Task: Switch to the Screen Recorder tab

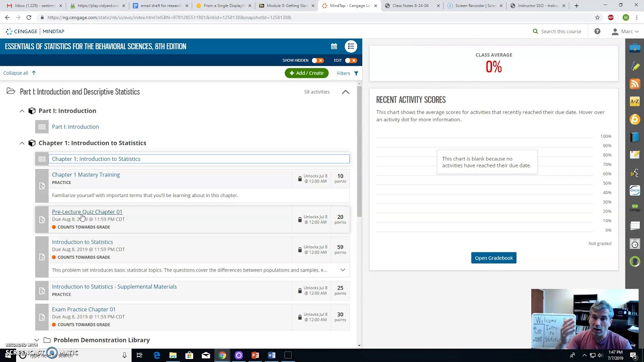Action: (475, 6)
